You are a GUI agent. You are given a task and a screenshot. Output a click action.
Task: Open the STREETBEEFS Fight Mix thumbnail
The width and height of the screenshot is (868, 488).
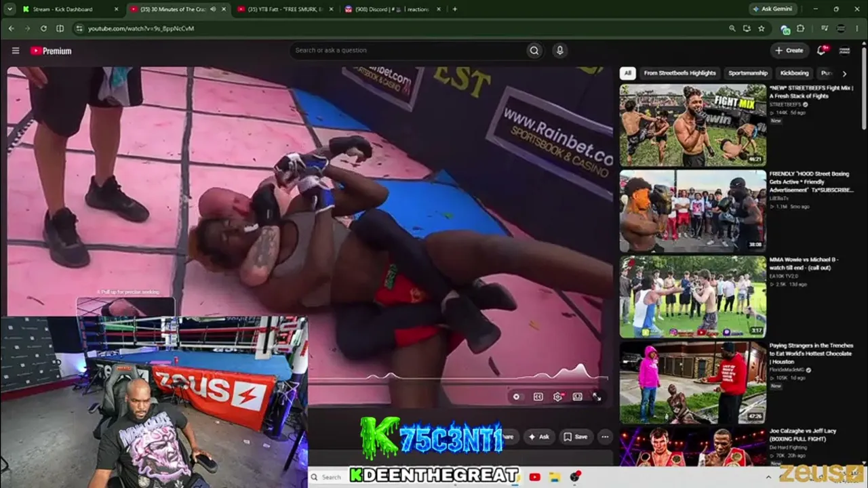point(693,125)
